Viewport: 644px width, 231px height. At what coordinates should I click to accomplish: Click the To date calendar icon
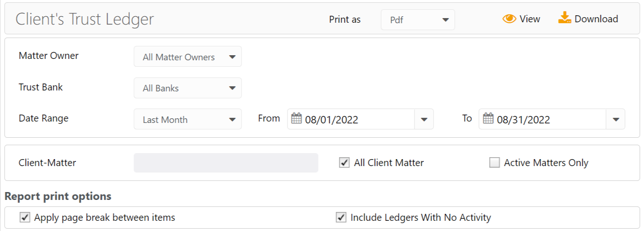click(488, 119)
